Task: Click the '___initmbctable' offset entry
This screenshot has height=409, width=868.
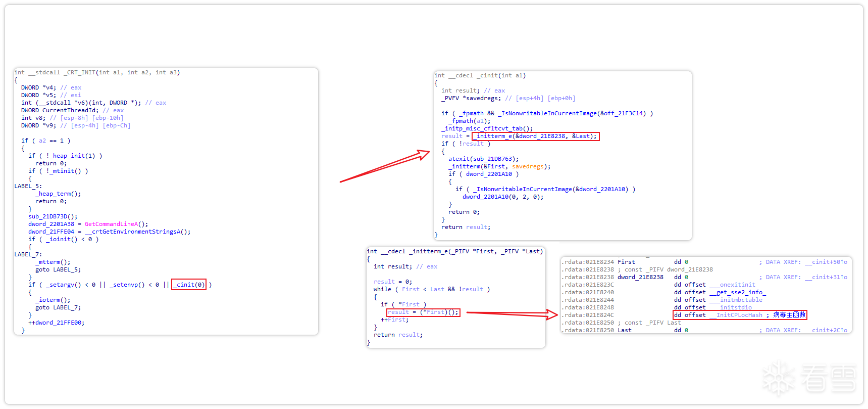Action: point(736,300)
